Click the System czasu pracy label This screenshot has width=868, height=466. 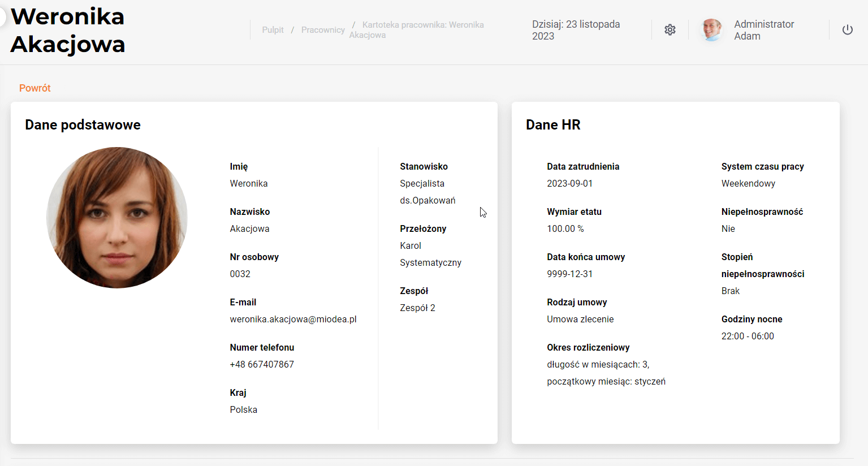tap(762, 166)
